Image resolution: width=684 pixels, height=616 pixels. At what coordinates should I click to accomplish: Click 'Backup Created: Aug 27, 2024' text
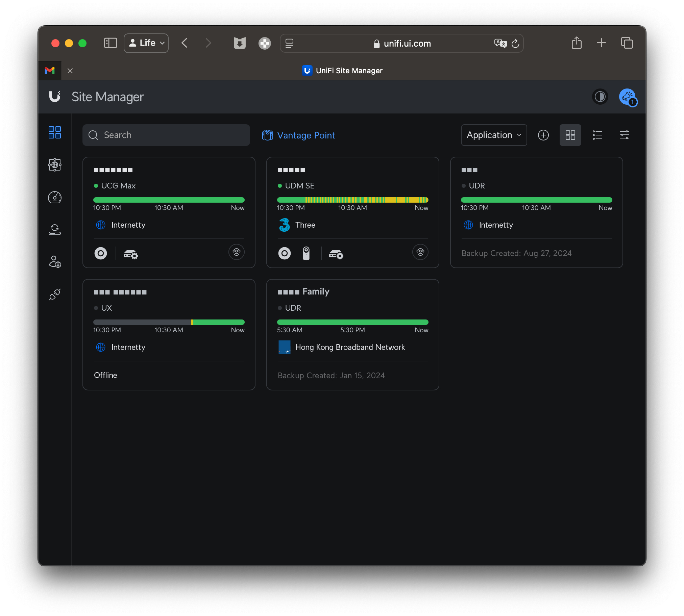point(516,253)
